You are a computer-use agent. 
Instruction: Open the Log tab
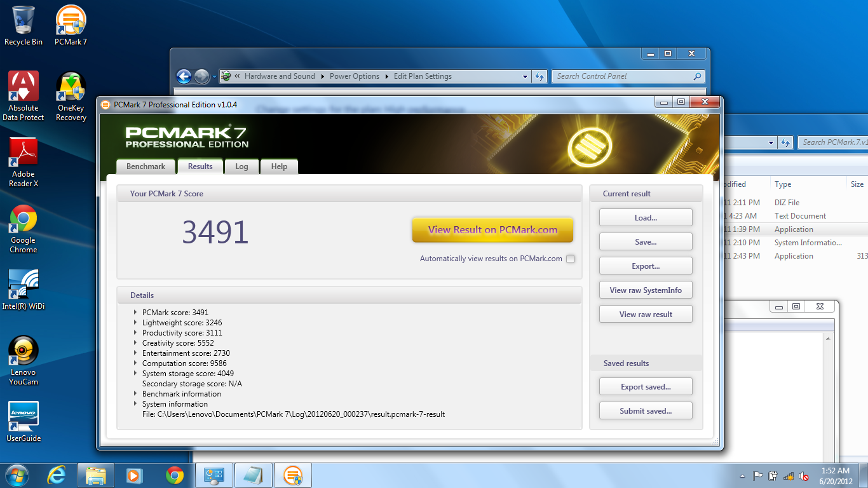click(241, 166)
